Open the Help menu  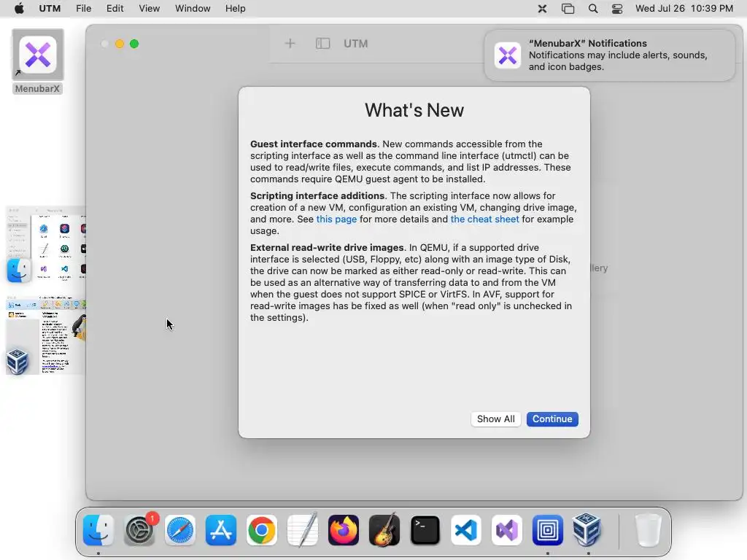pyautogui.click(x=236, y=9)
